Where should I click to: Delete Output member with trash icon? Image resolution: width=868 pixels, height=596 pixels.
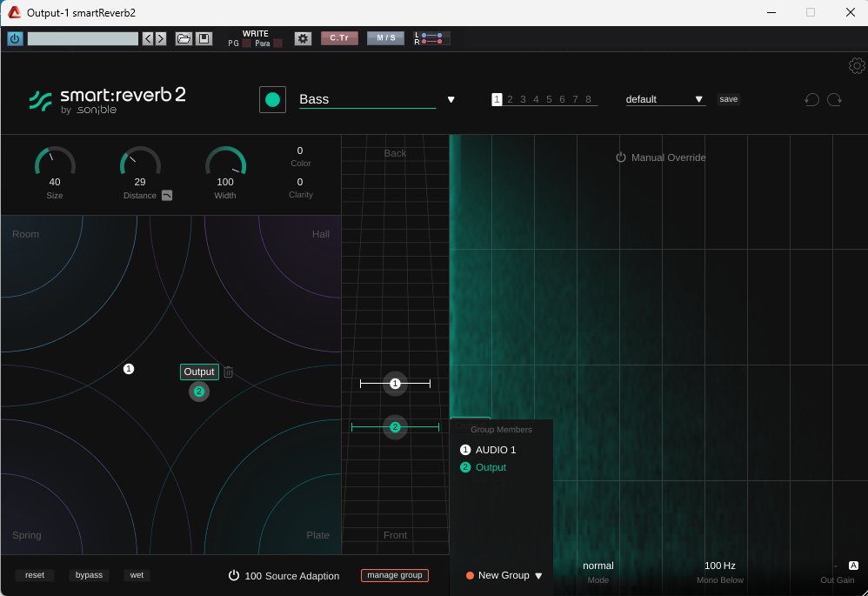tap(229, 372)
